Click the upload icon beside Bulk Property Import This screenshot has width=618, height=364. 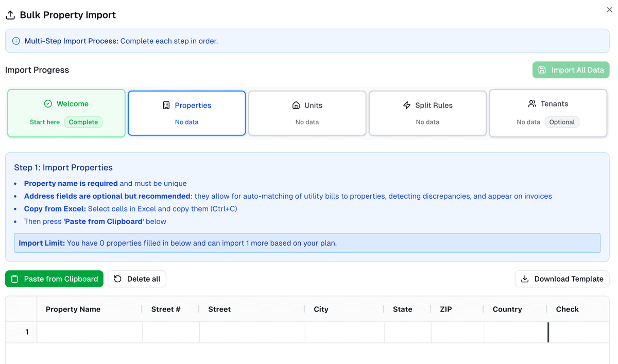coord(10,14)
